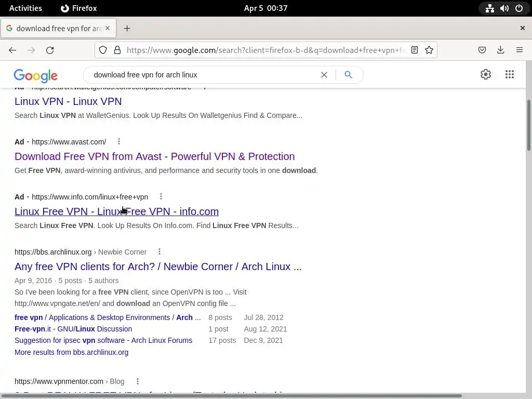Open 'Linux Free VPN - info.com' link
The height and width of the screenshot is (399, 532).
coord(117,211)
